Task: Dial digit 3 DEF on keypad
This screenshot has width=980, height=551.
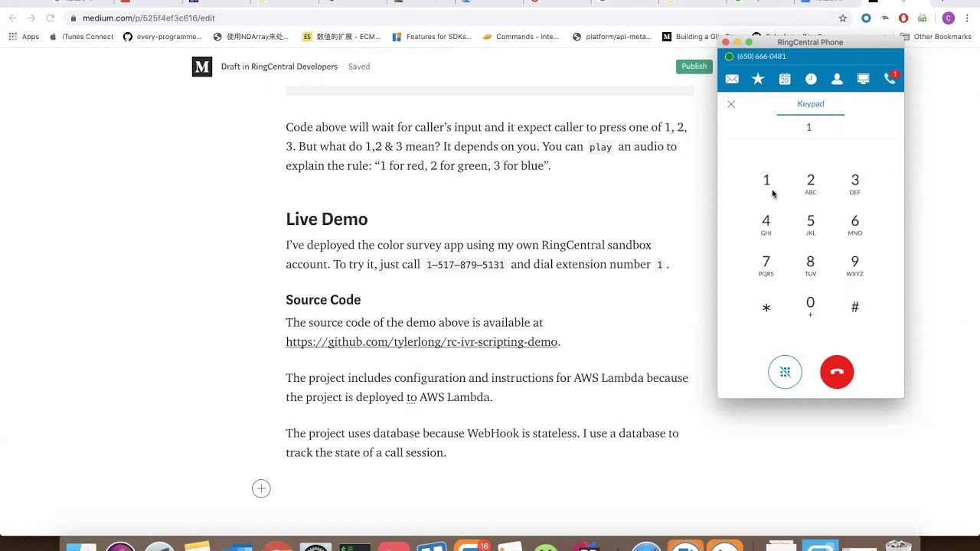Action: point(855,184)
